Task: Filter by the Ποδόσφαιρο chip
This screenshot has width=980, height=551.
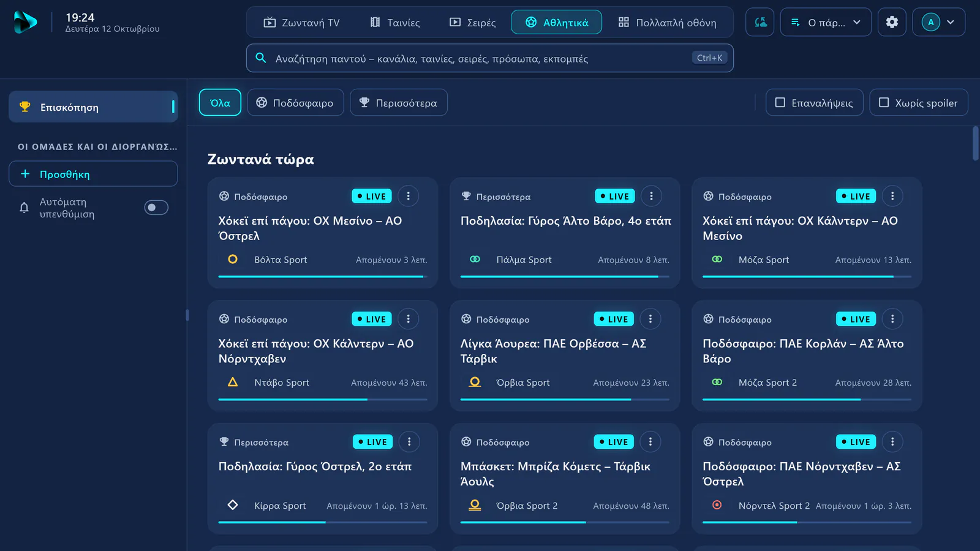Action: point(295,103)
